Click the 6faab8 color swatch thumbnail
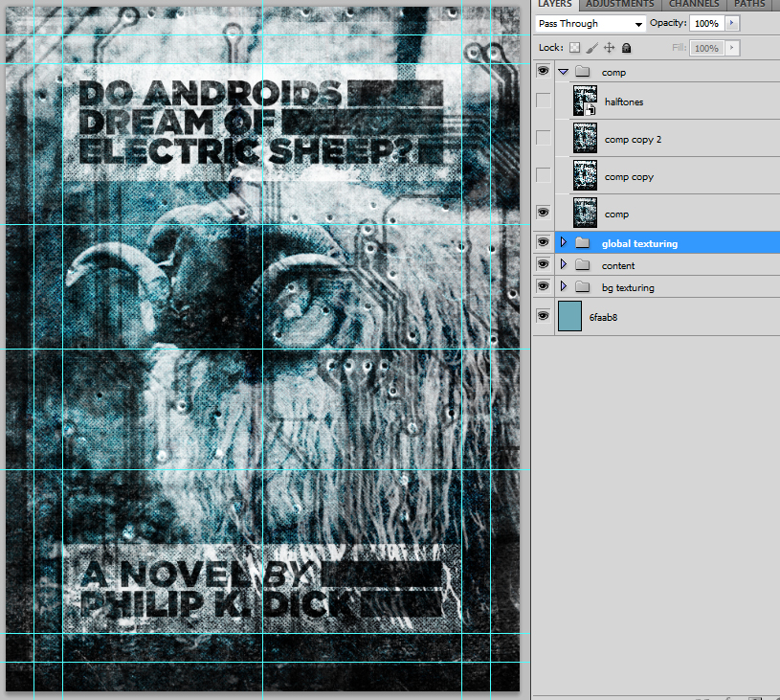 [570, 316]
